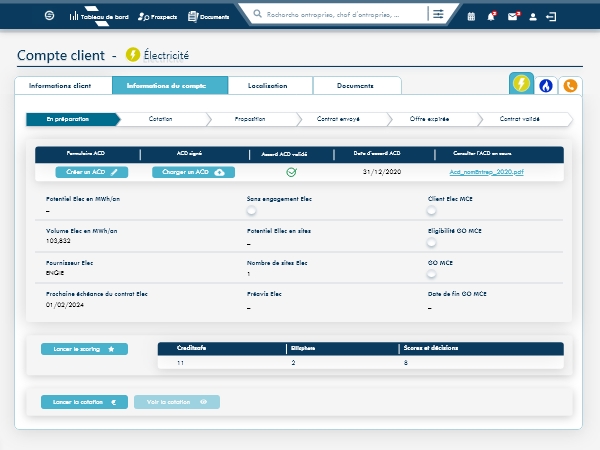Open notifications bell icon
The height and width of the screenshot is (450, 600).
[491, 16]
